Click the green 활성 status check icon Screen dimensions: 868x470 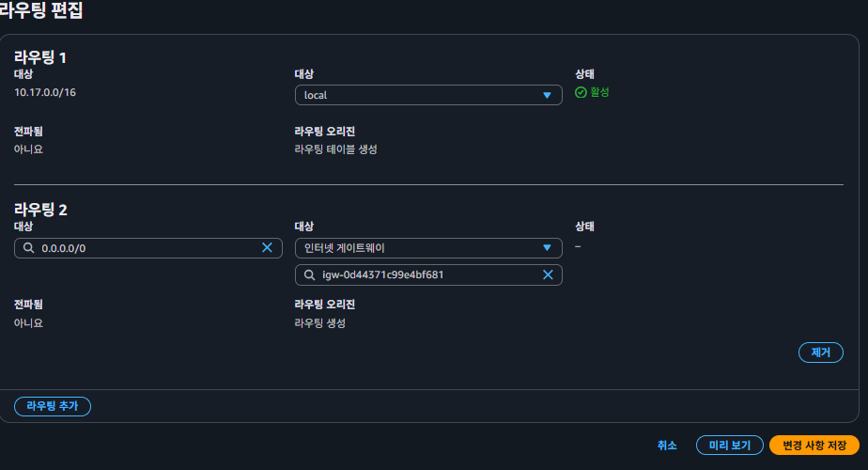click(x=581, y=92)
